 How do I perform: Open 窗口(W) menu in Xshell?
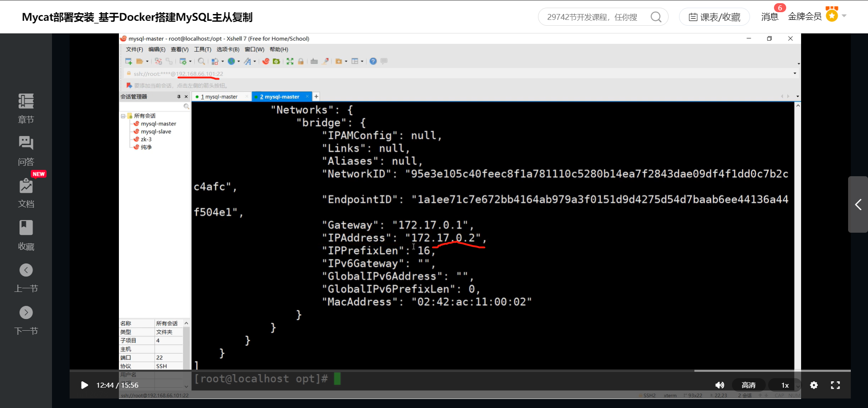pos(255,49)
